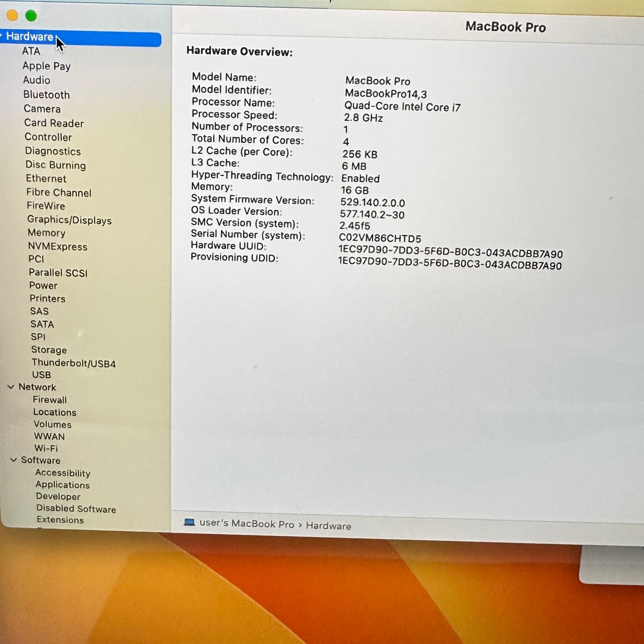Open Fibre Channel information
Screen dimensions: 644x644
click(x=59, y=192)
